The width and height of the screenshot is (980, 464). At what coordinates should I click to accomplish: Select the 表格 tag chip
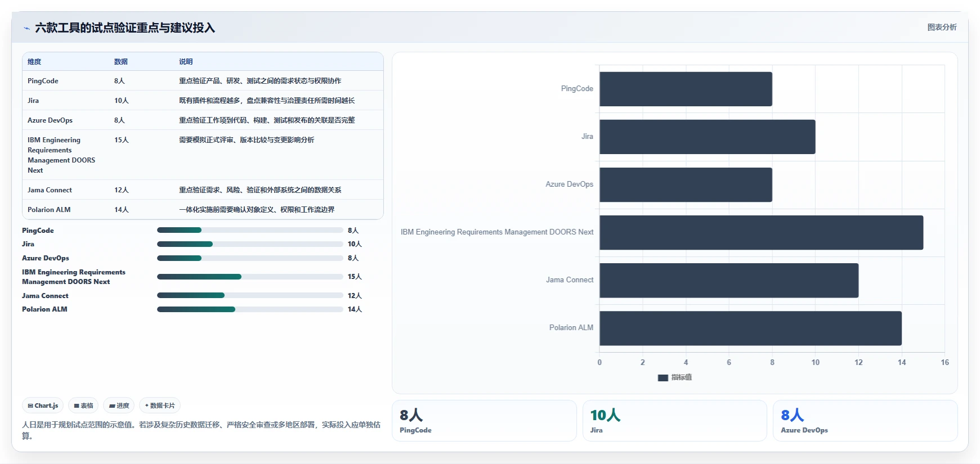83,406
